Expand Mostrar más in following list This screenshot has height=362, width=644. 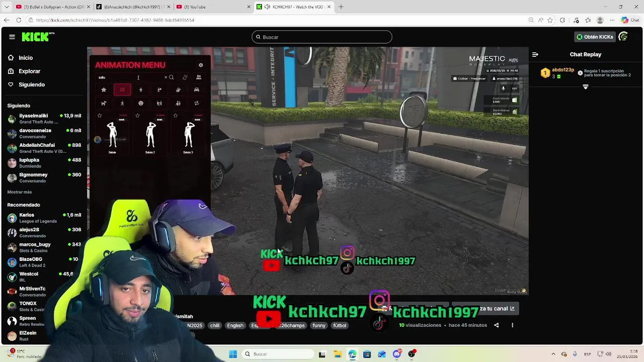(x=20, y=192)
